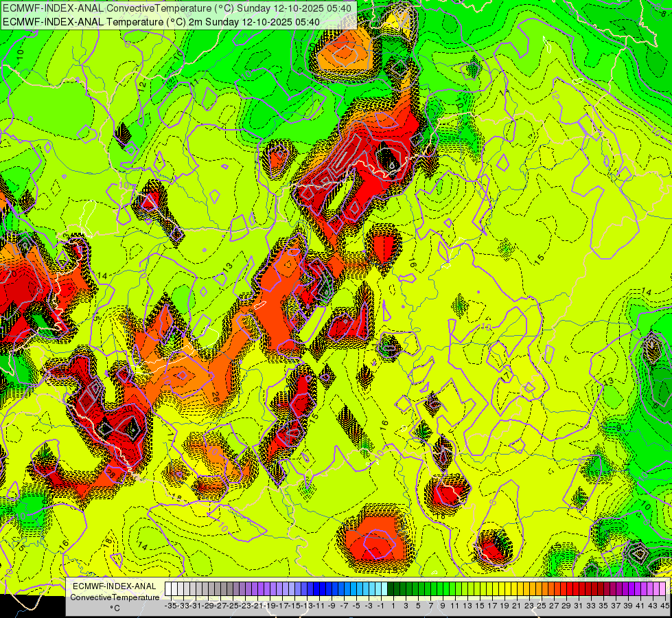Image resolution: width=672 pixels, height=618 pixels.
Task: Click the 31 value on legend scale
Action: (x=579, y=606)
